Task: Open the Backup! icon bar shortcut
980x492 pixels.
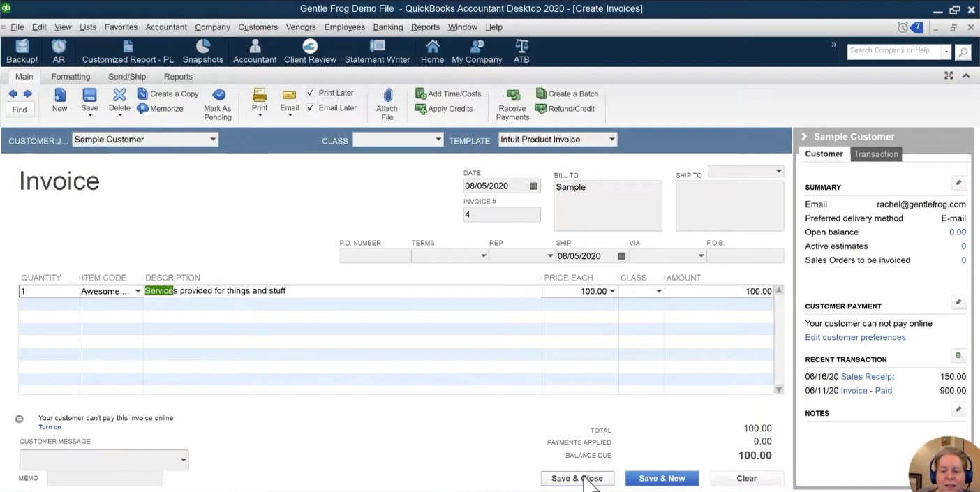Action: tap(22, 52)
